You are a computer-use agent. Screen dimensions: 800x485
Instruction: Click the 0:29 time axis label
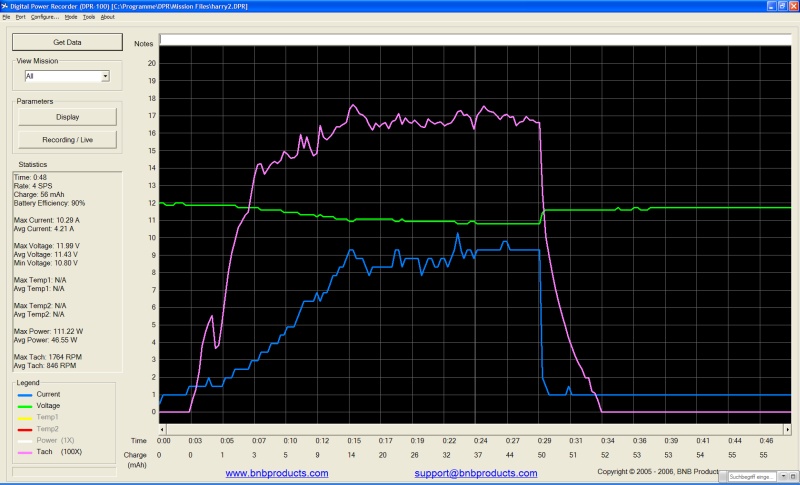tap(544, 441)
